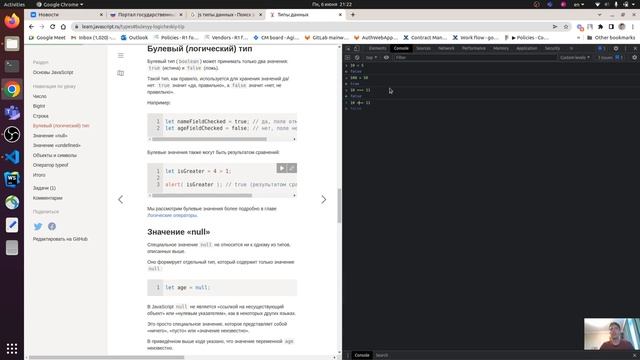Go to the next tutorial page arrow
The width and height of the screenshot is (640, 360).
coord(324,200)
